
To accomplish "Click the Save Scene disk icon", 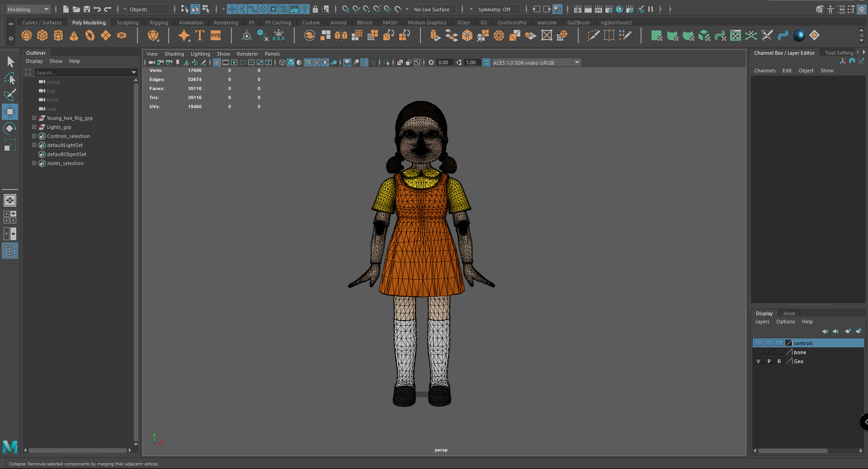I will (87, 9).
